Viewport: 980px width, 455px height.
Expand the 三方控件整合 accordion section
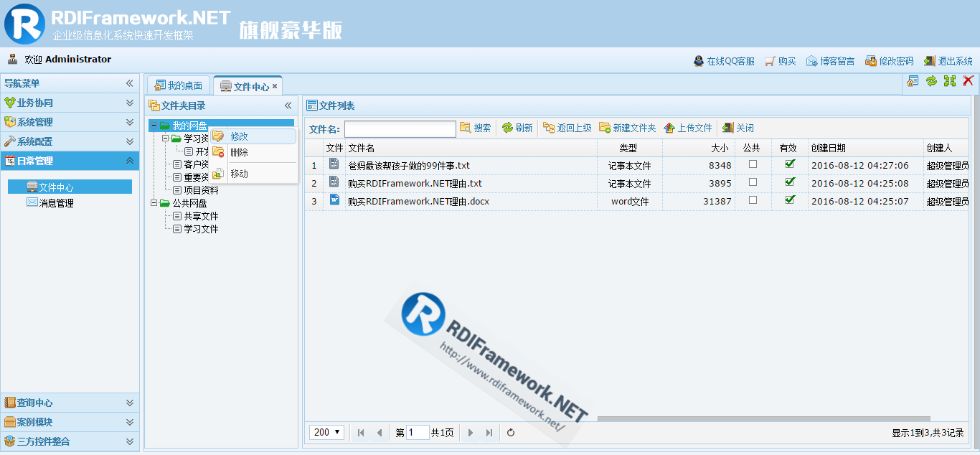pyautogui.click(x=130, y=441)
